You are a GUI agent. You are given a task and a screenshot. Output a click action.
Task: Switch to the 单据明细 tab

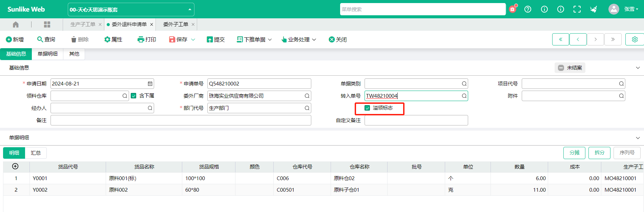[x=47, y=54]
